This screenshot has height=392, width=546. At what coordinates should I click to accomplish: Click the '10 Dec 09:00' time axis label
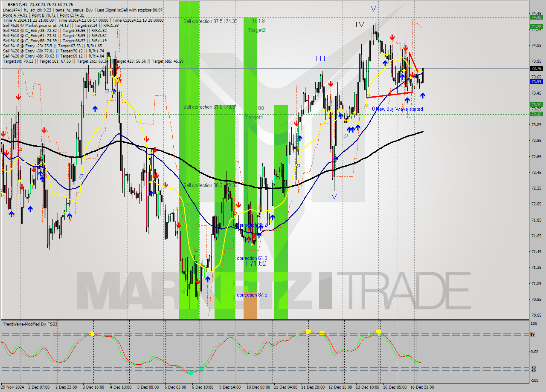point(258,387)
